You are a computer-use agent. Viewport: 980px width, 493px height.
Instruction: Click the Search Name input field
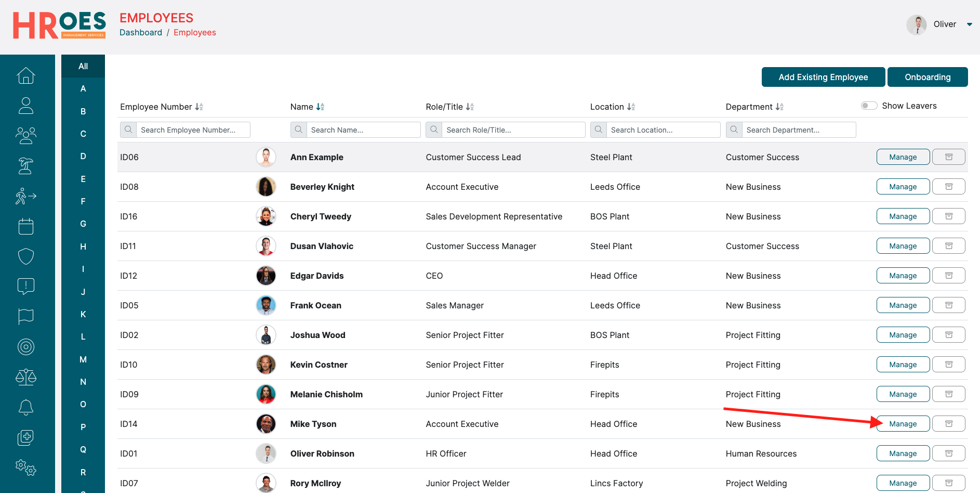[x=363, y=130]
